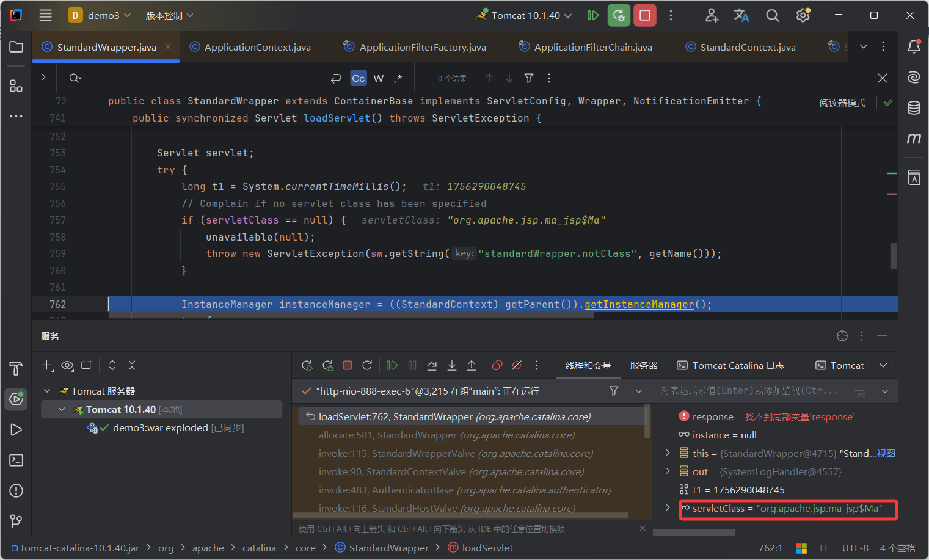Toggle Match Case in search bar
The height and width of the screenshot is (560, 929).
tap(359, 78)
